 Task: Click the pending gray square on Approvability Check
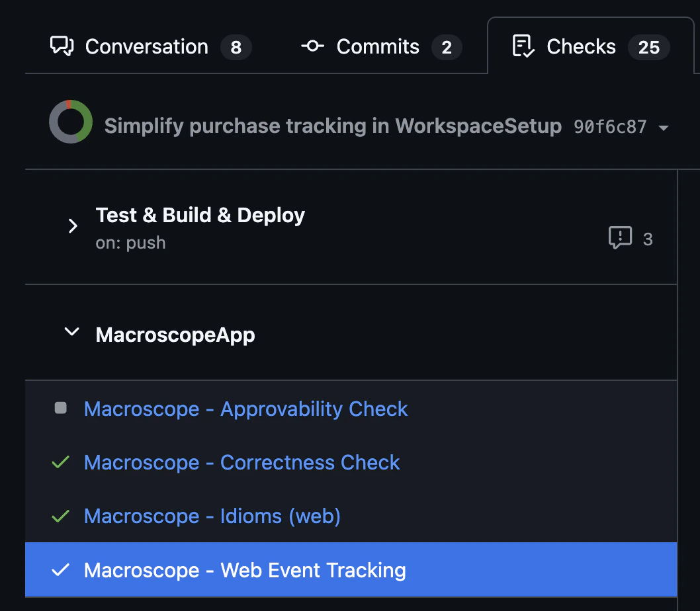[60, 408]
